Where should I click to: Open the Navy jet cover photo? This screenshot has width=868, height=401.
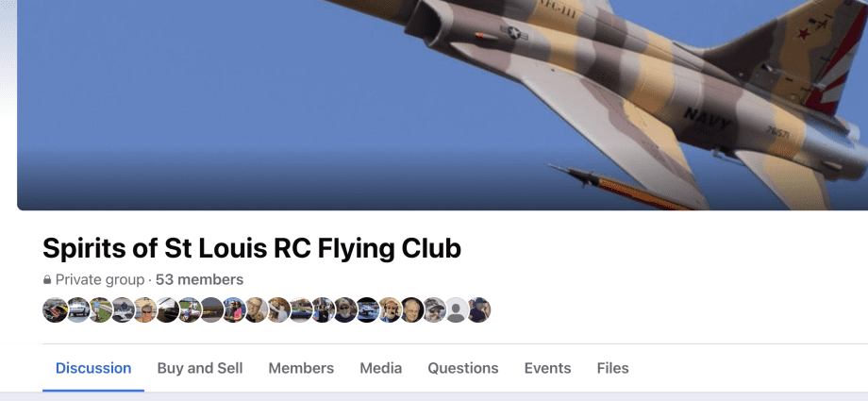[x=442, y=105]
